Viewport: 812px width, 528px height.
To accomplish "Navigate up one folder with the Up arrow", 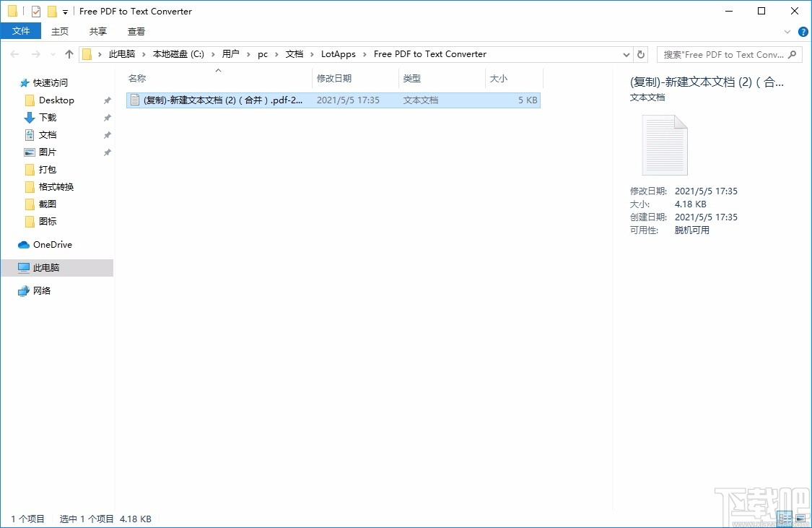I will tap(69, 53).
